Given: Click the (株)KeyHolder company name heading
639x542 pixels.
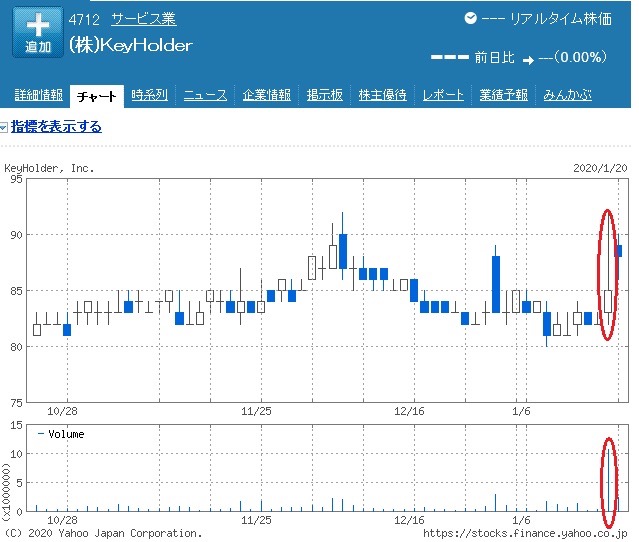Looking at the screenshot, I should (x=130, y=46).
